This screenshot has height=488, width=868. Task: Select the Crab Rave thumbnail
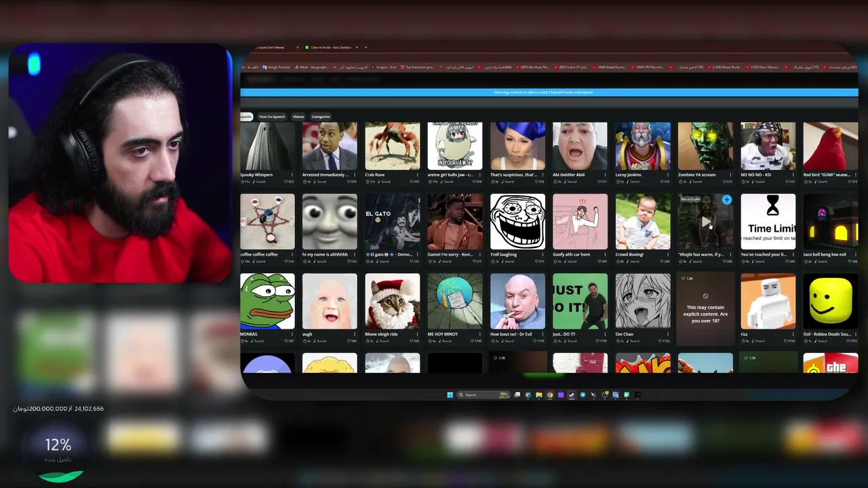[x=393, y=146]
